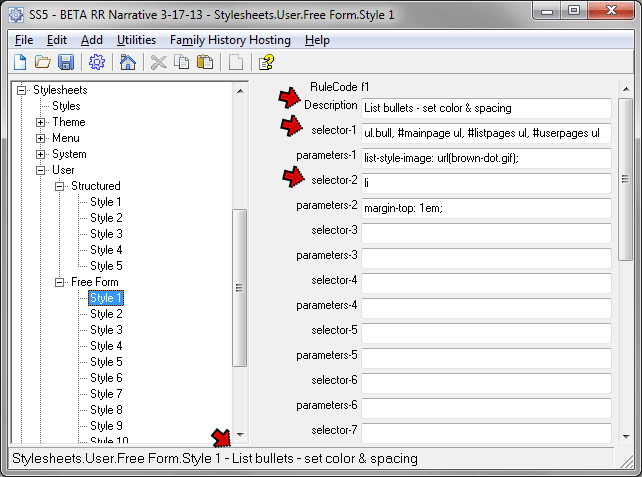Select the Styles tree item
The width and height of the screenshot is (642, 477).
click(66, 106)
